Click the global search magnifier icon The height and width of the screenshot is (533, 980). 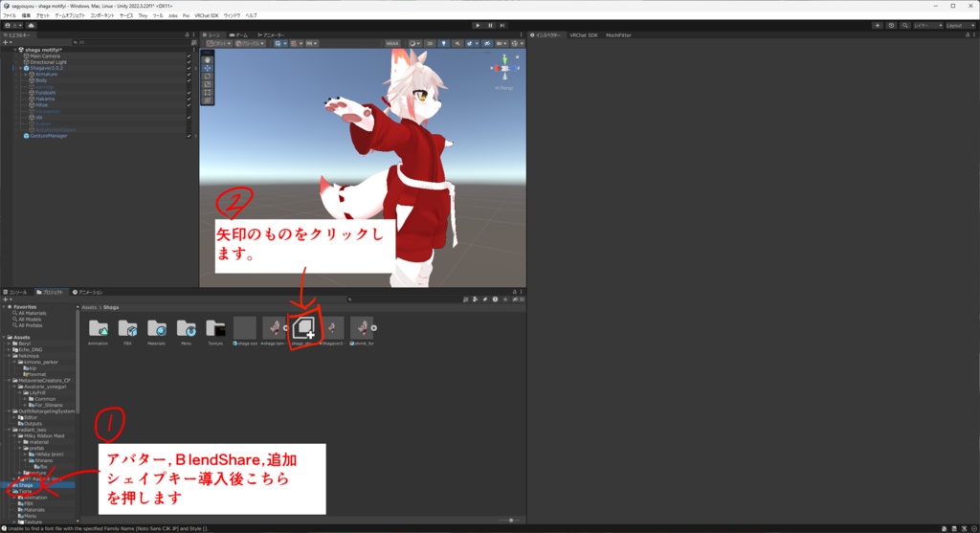[x=905, y=26]
